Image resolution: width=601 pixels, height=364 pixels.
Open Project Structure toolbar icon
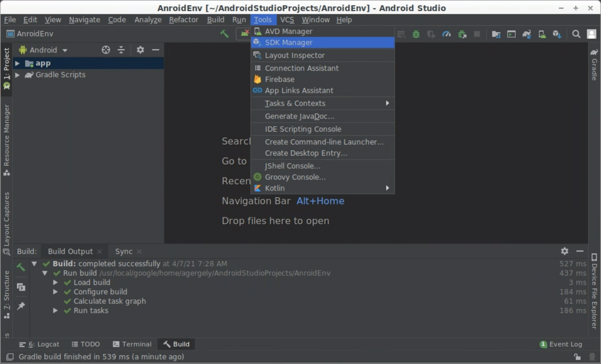496,34
